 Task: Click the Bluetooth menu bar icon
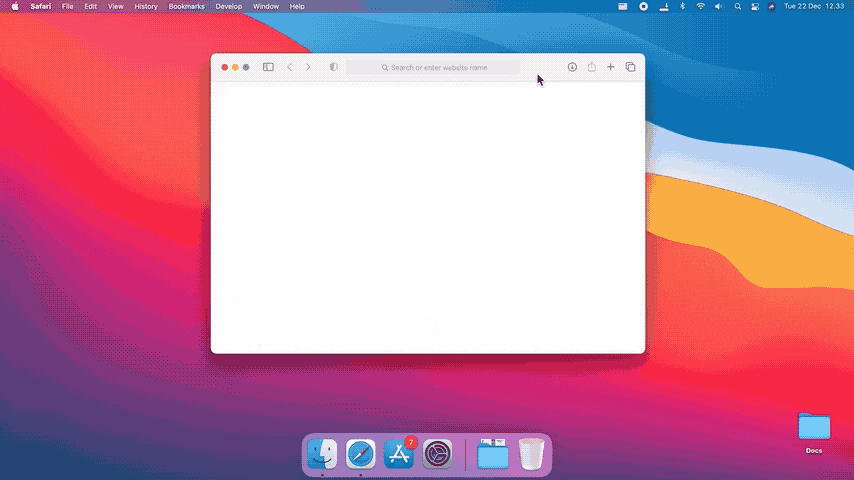tap(682, 7)
